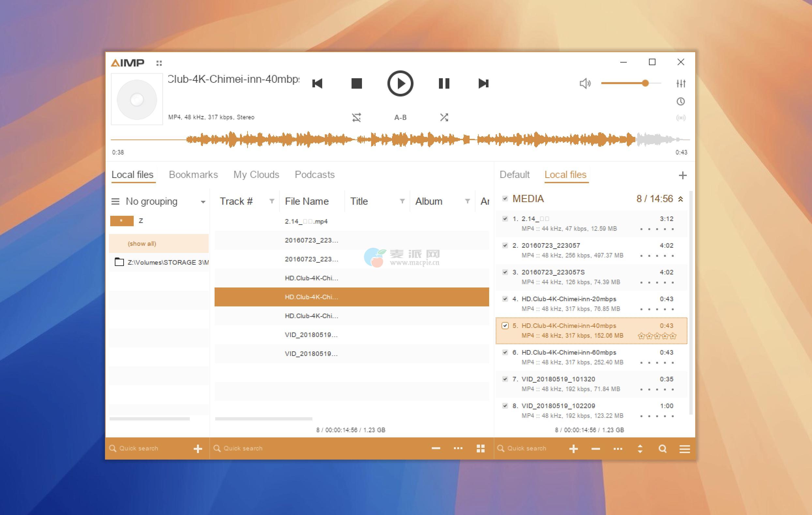Uncheck track 8 VID_20180519_102209 checkbox

point(505,405)
